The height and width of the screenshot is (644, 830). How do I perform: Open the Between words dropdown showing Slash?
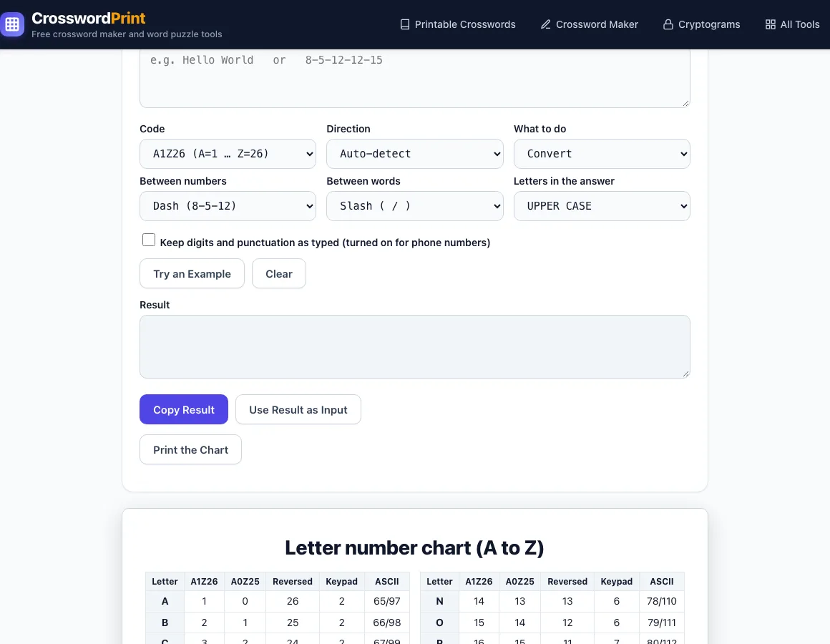pos(414,206)
